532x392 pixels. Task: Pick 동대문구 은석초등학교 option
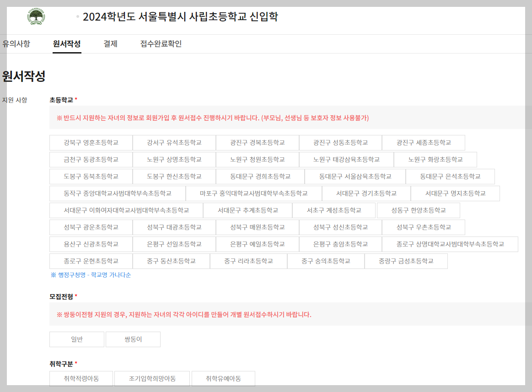click(x=450, y=177)
